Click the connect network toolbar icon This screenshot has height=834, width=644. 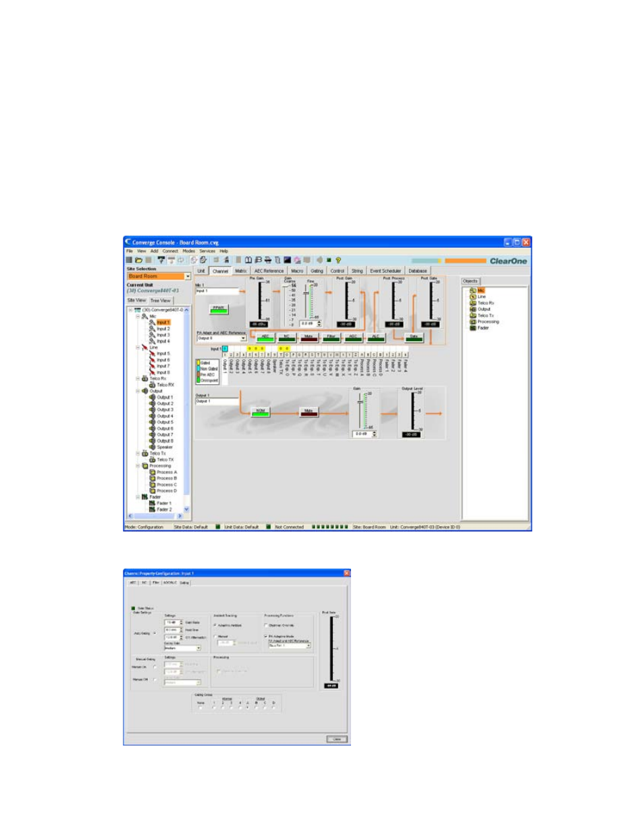pos(161,260)
